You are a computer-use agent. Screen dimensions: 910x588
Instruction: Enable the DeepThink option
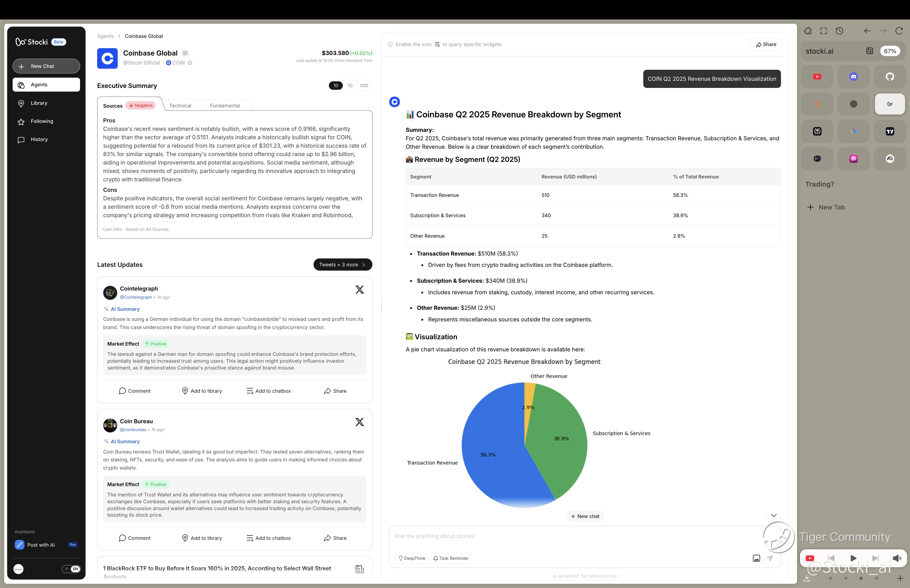(x=412, y=558)
